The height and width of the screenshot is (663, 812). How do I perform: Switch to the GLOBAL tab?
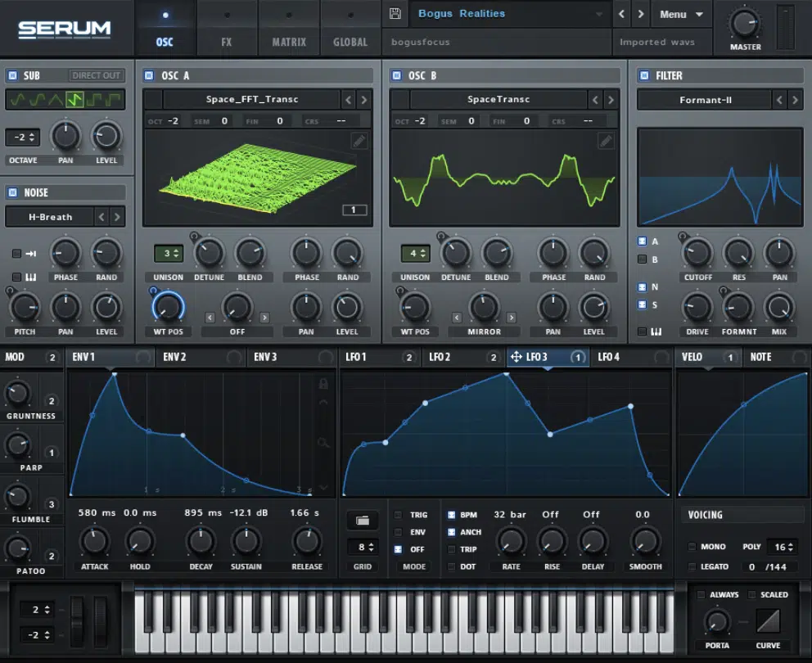pos(350,29)
